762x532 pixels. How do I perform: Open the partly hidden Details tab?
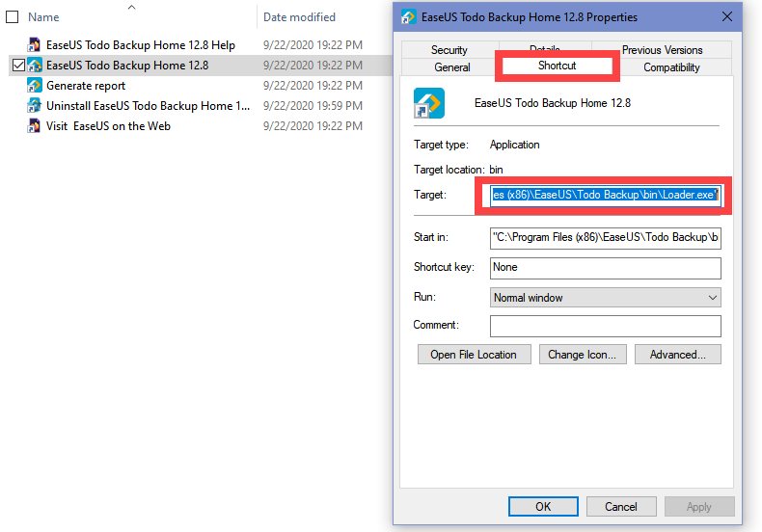coord(544,48)
